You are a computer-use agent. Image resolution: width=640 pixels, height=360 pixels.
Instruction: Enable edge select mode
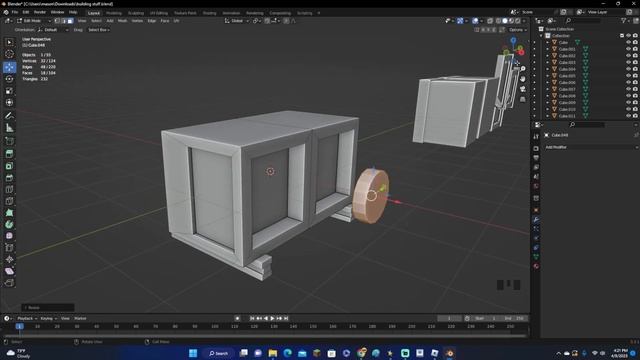[x=64, y=21]
